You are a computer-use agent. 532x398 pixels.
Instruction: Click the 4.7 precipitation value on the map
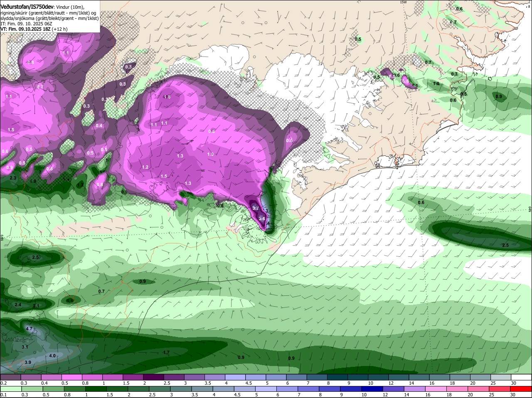[x=29, y=329]
